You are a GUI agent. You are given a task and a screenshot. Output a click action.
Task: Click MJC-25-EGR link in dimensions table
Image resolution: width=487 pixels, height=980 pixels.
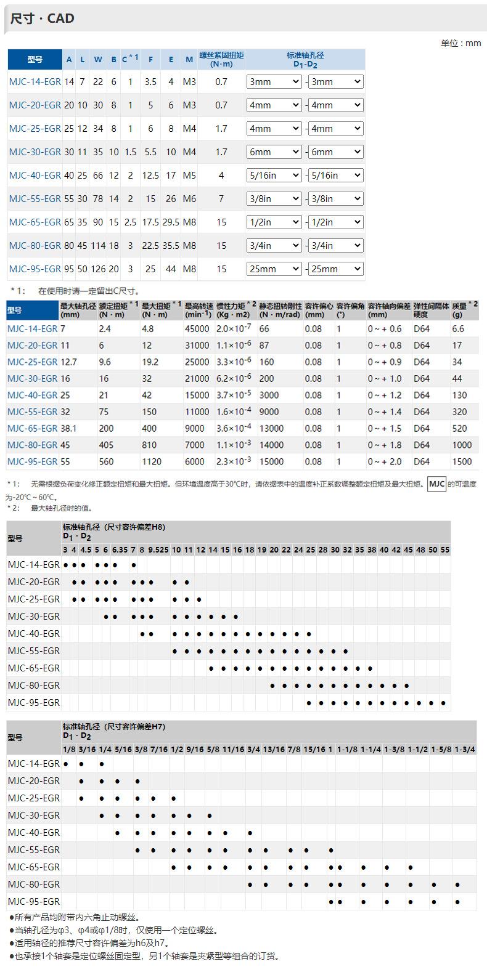[x=35, y=128]
